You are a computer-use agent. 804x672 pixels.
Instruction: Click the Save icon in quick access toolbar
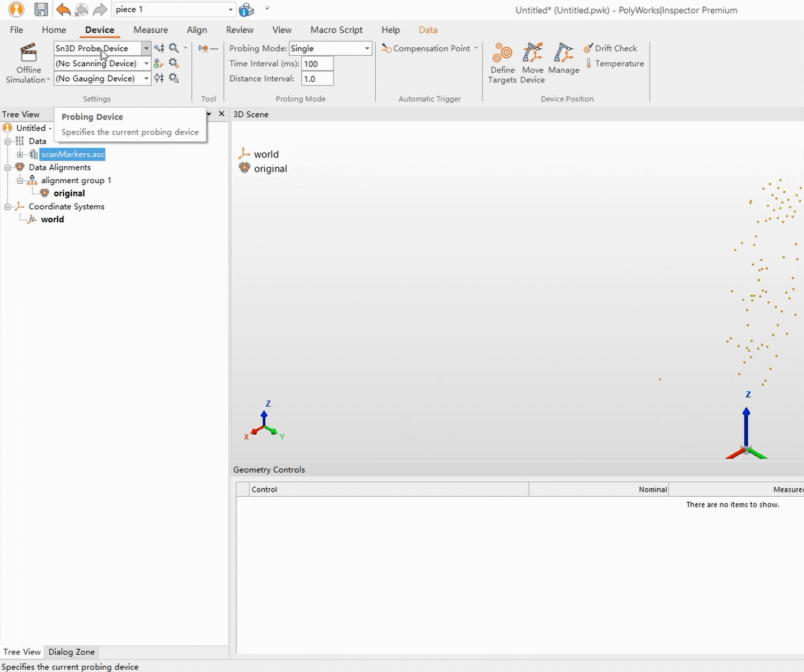pos(41,9)
